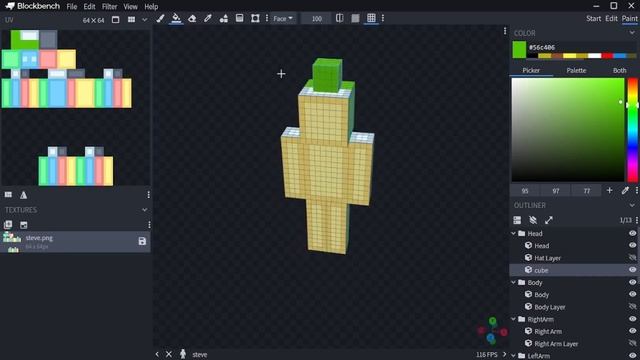Open the File menu
This screenshot has width=640, height=360.
pyautogui.click(x=72, y=7)
